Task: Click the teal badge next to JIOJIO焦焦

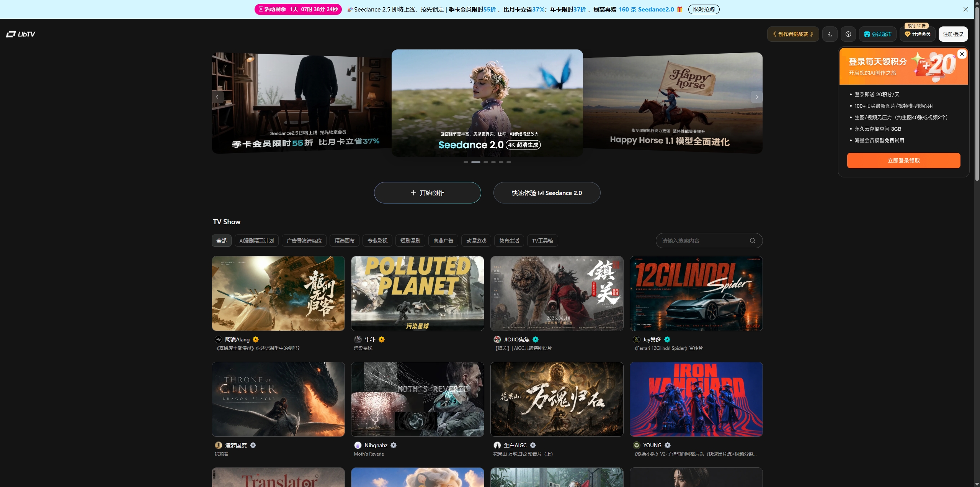Action: [536, 339]
